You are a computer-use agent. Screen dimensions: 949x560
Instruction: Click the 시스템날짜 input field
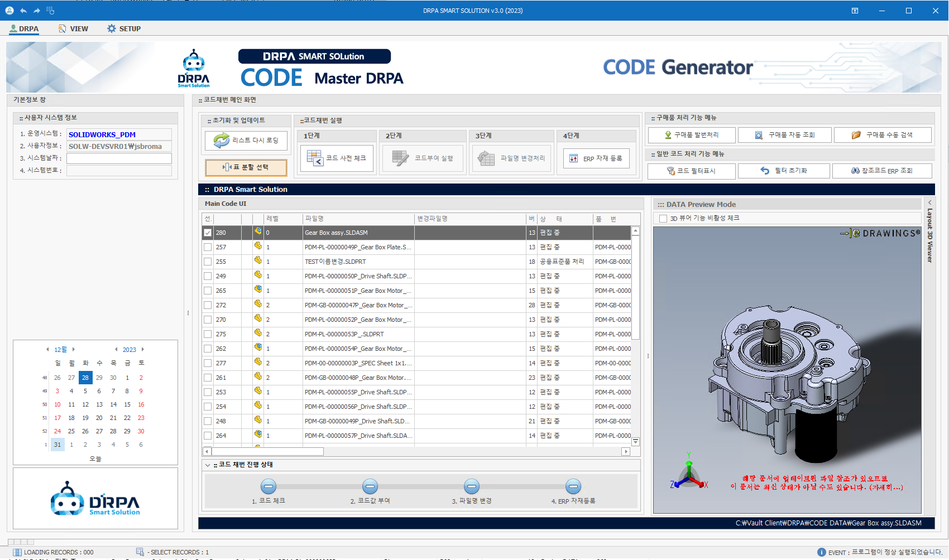[119, 158]
